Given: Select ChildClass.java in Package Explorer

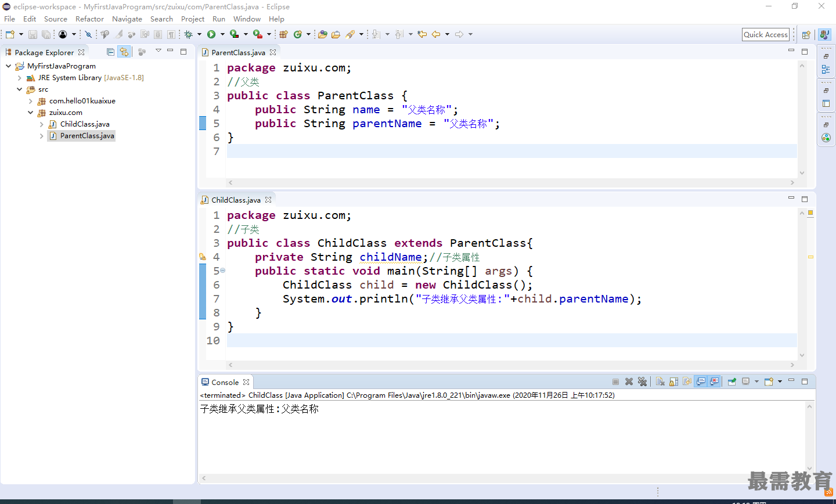Looking at the screenshot, I should click(85, 124).
